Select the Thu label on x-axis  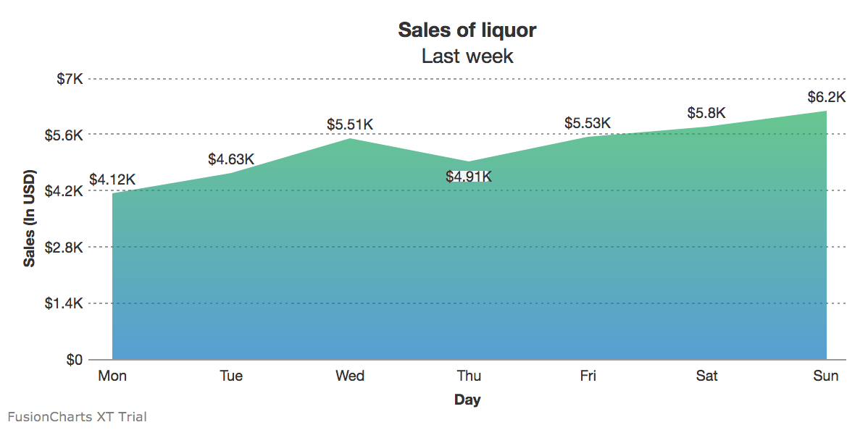469,376
